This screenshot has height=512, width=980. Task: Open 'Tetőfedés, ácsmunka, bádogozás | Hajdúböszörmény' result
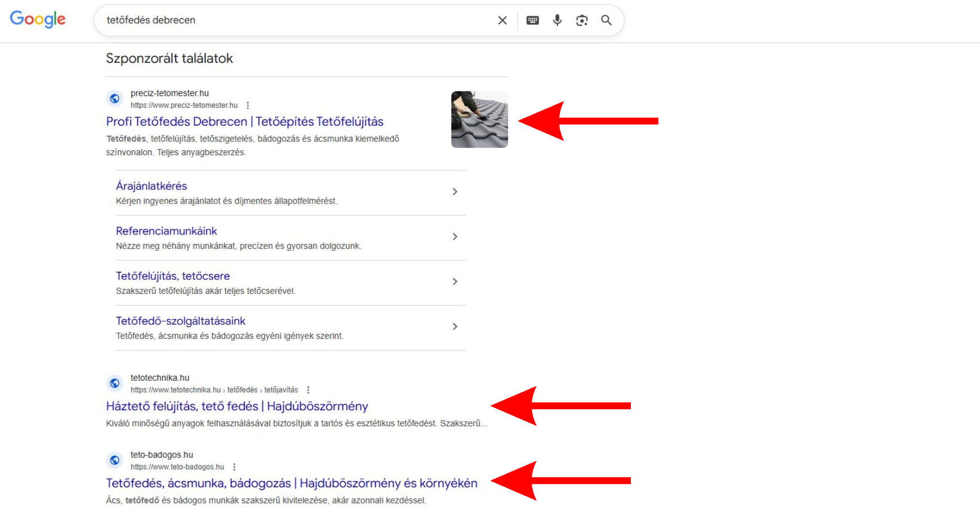coord(292,483)
